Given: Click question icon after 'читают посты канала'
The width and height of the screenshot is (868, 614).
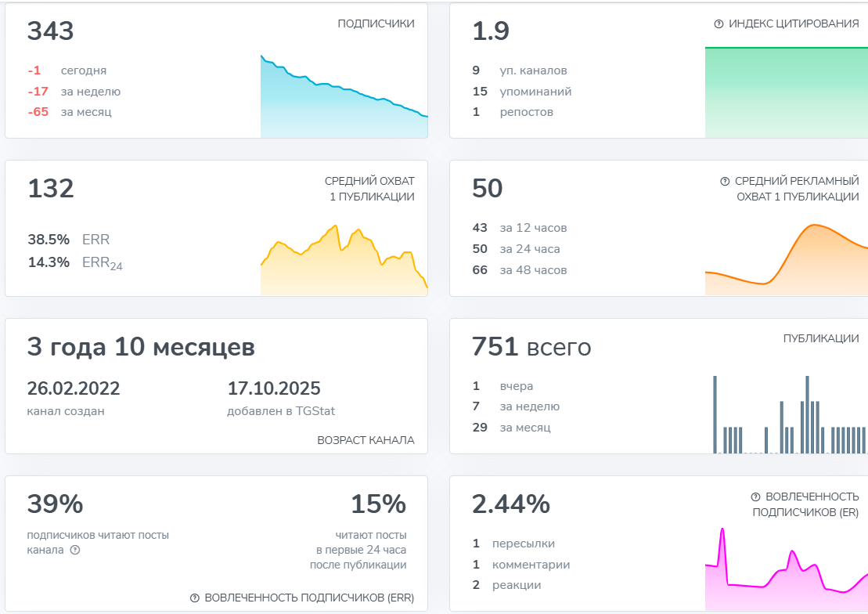Looking at the screenshot, I should (75, 550).
